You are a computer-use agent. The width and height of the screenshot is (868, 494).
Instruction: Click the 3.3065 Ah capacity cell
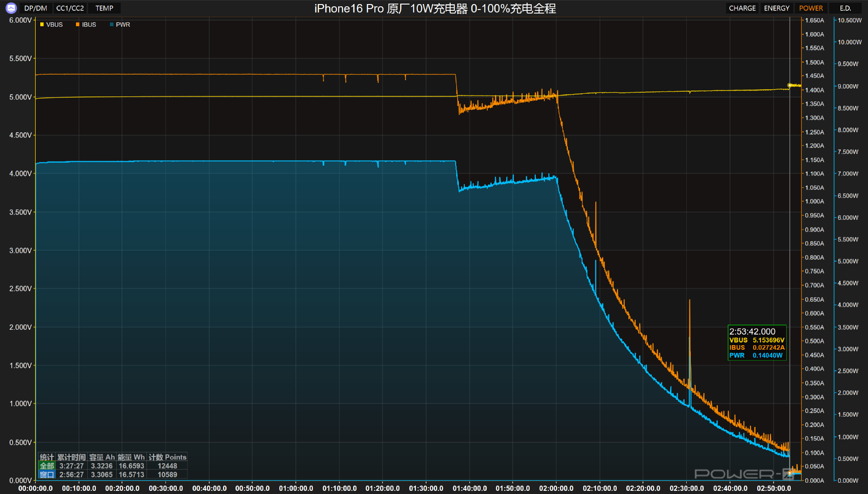[102, 475]
